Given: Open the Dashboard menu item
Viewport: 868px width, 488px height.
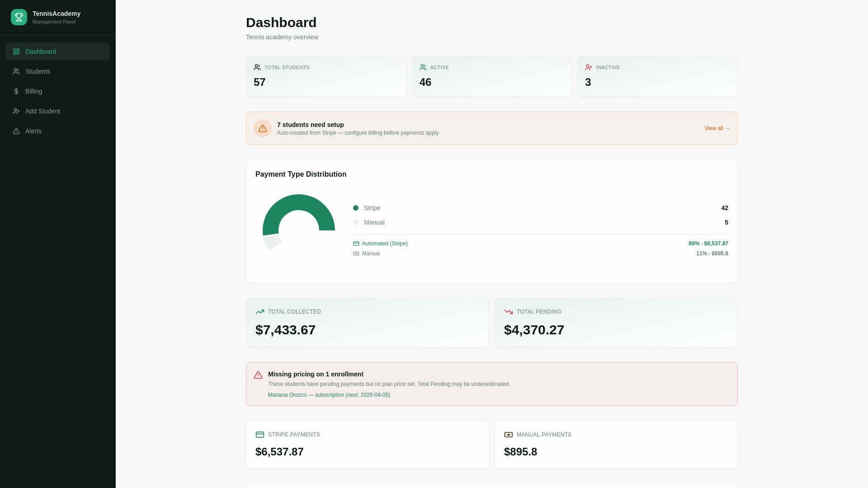Looking at the screenshot, I should click(x=57, y=52).
